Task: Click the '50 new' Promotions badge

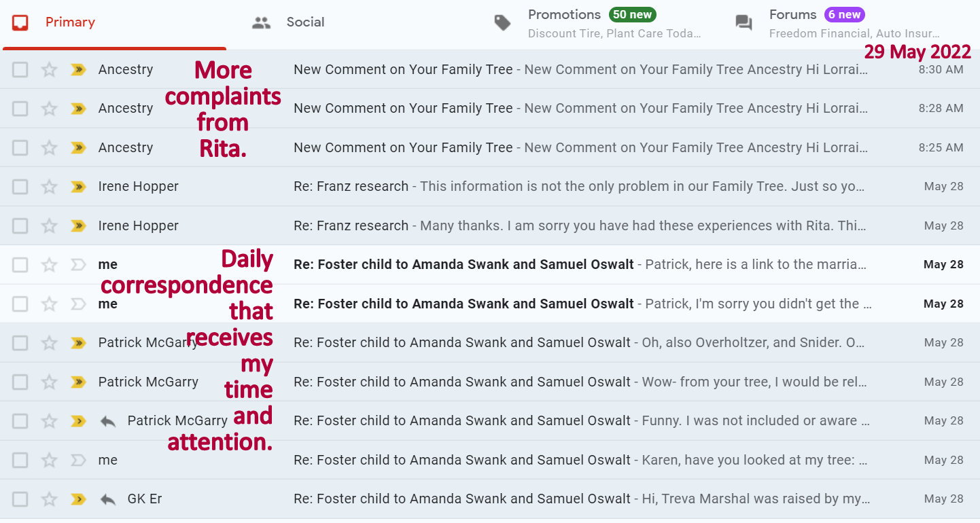Action: point(632,14)
